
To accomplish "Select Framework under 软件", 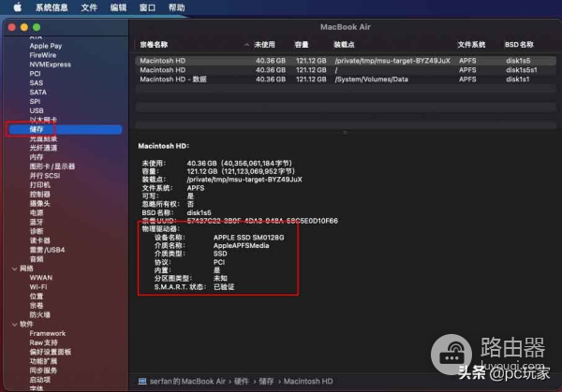I will point(48,334).
